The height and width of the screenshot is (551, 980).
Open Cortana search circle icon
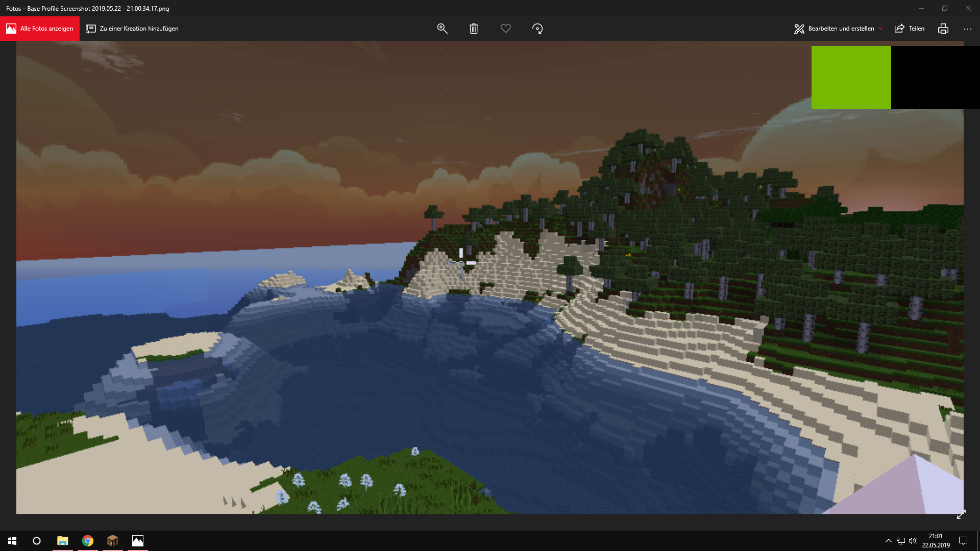click(x=37, y=541)
